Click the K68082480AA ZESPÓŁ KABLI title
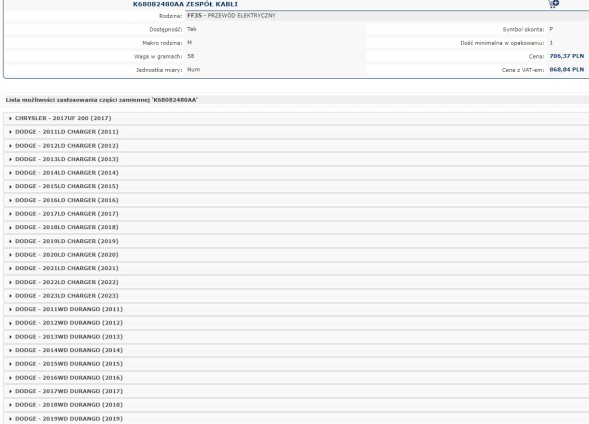The image size is (589, 424). point(185,4)
